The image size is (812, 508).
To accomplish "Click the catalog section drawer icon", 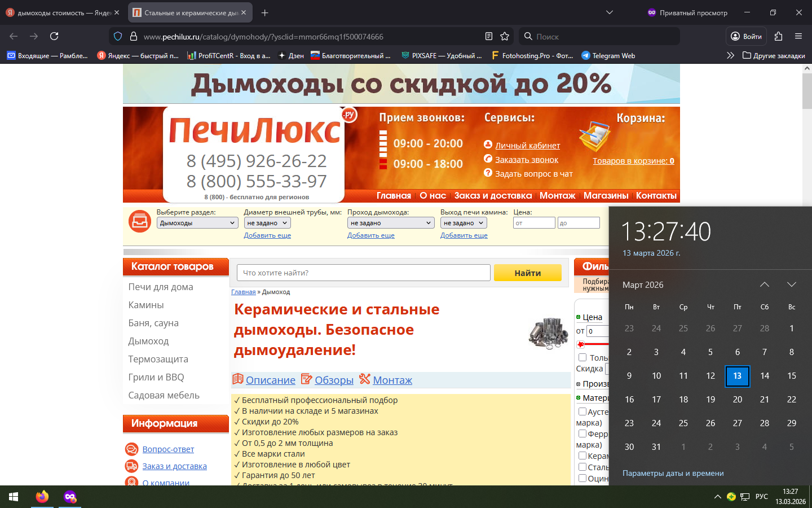I will click(139, 221).
